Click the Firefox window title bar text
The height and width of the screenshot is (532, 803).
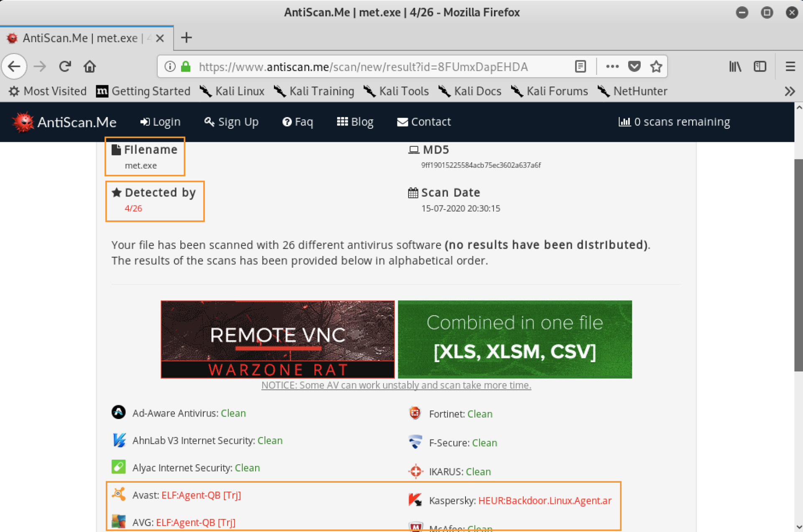click(x=402, y=12)
